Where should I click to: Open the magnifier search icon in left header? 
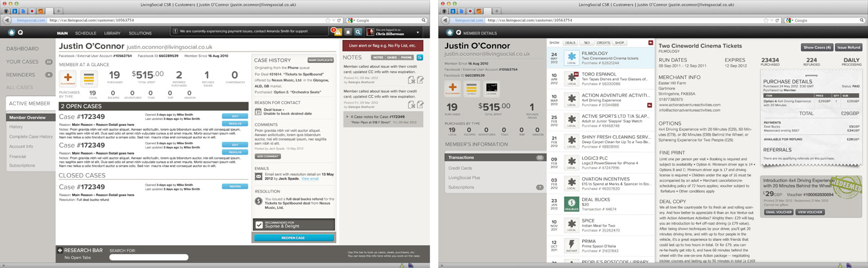[358, 33]
